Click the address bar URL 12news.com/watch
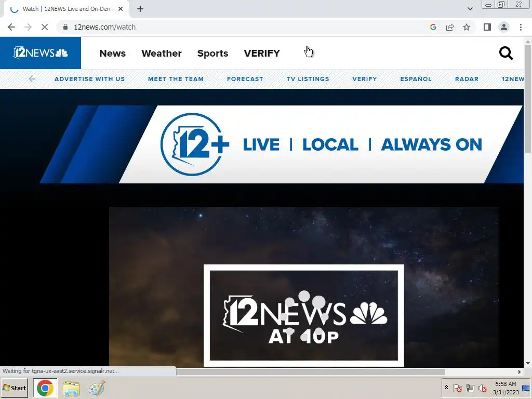 coord(104,27)
